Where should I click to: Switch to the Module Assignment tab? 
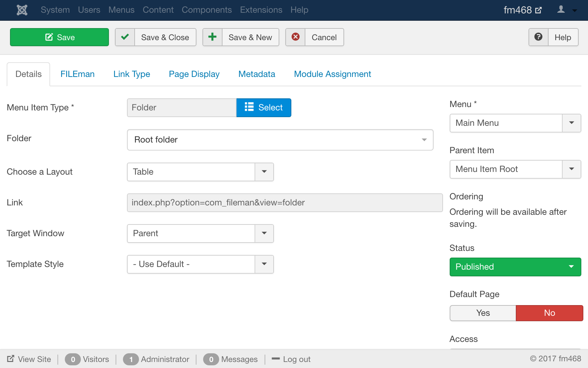pos(332,74)
